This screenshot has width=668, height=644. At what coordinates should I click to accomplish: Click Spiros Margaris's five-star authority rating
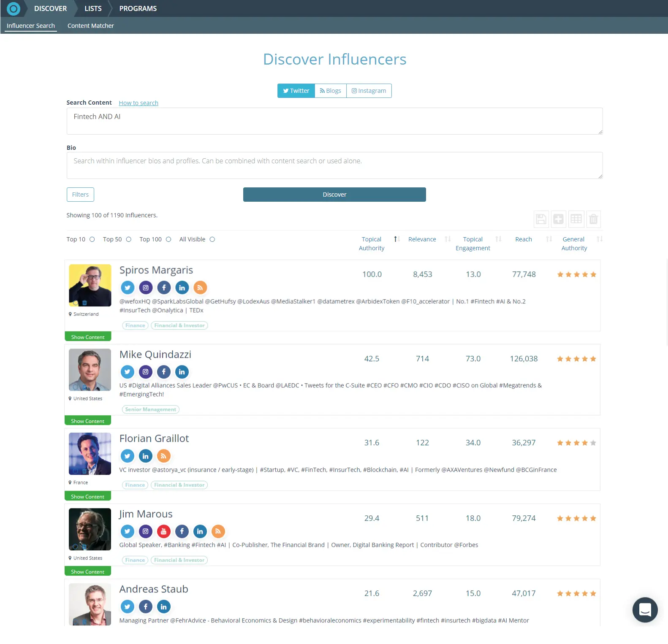tap(576, 275)
